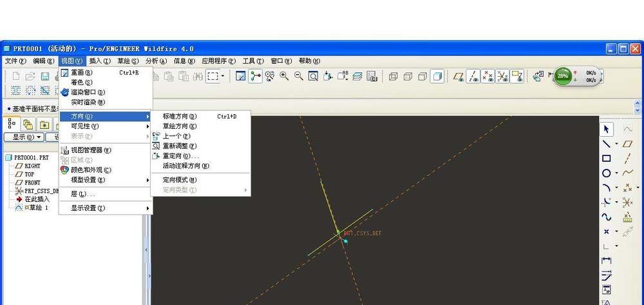Click the datum axis tool icon

(627, 158)
